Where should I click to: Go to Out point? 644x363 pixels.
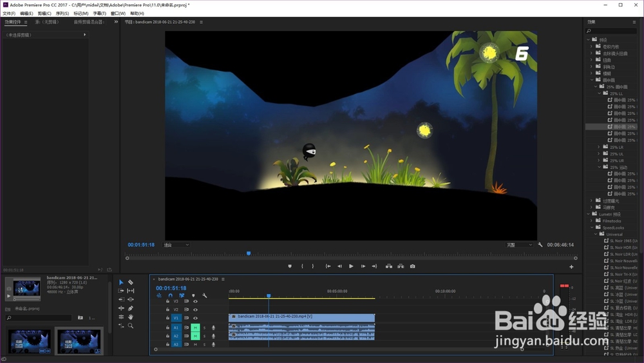pyautogui.click(x=375, y=266)
